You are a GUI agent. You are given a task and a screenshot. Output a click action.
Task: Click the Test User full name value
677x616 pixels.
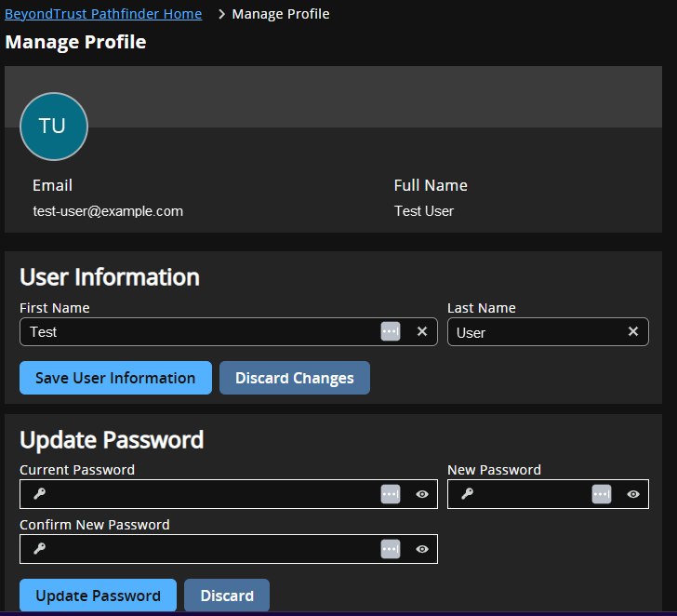click(423, 211)
